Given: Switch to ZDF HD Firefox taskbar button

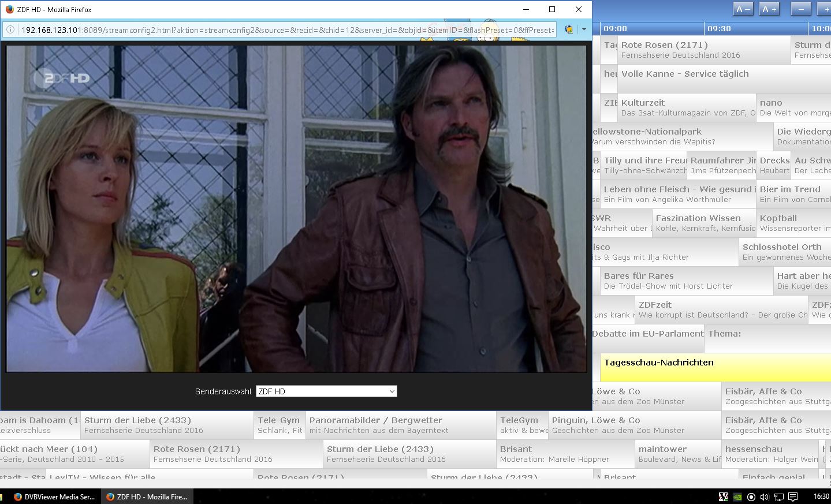Looking at the screenshot, I should click(x=147, y=496).
